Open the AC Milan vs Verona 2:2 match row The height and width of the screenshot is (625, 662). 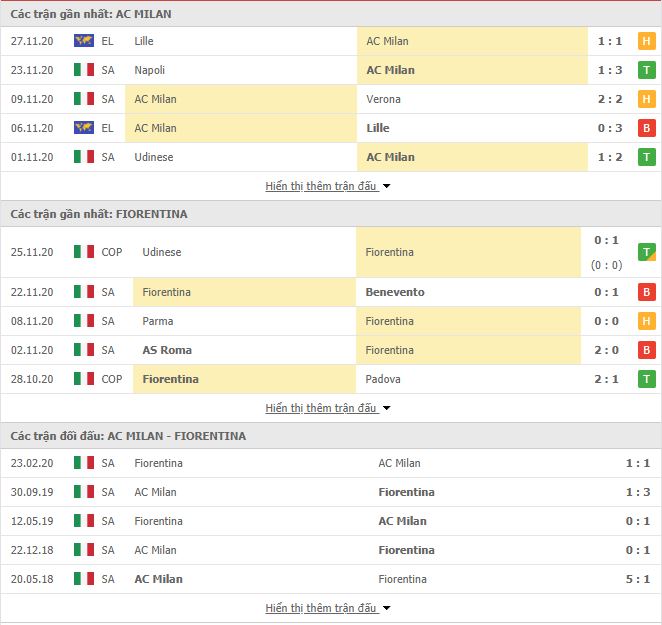[x=331, y=99]
